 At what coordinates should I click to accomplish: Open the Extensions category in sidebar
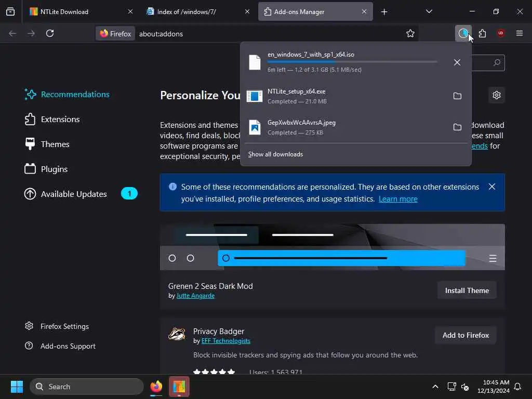click(52, 119)
